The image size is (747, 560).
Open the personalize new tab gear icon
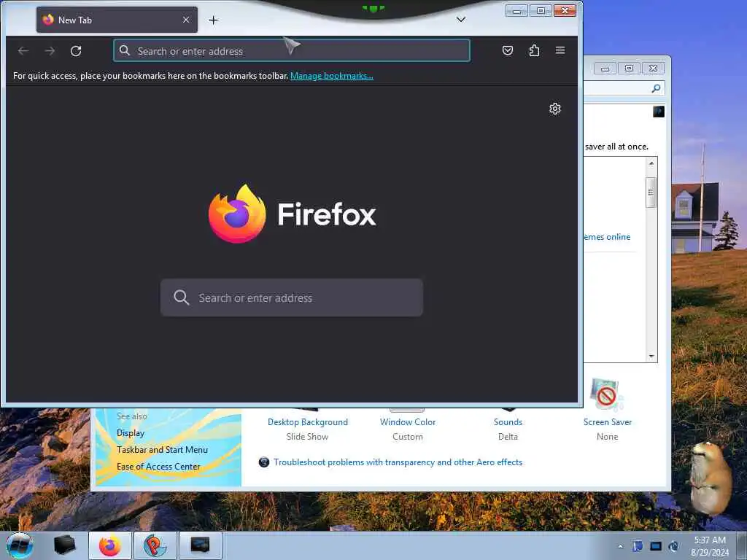point(555,109)
